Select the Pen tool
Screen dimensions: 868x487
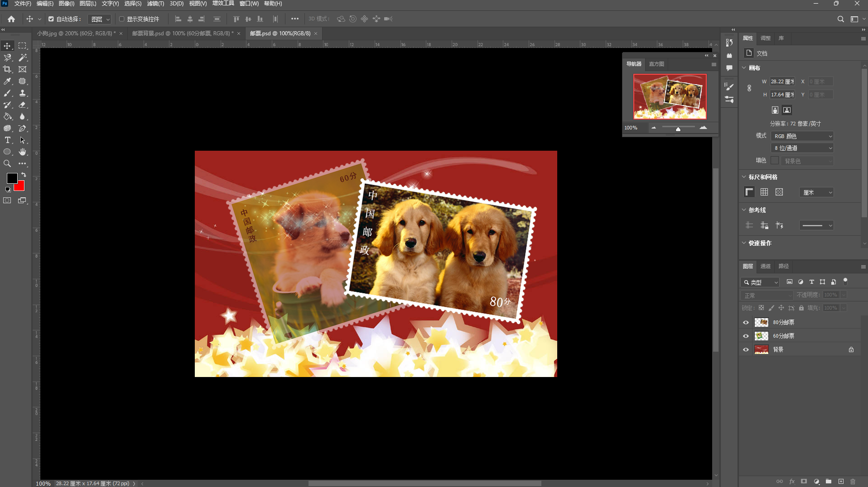point(22,129)
